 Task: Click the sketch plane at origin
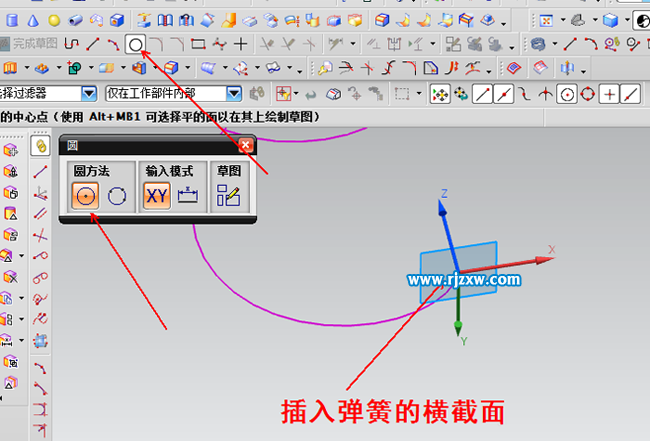point(458,272)
